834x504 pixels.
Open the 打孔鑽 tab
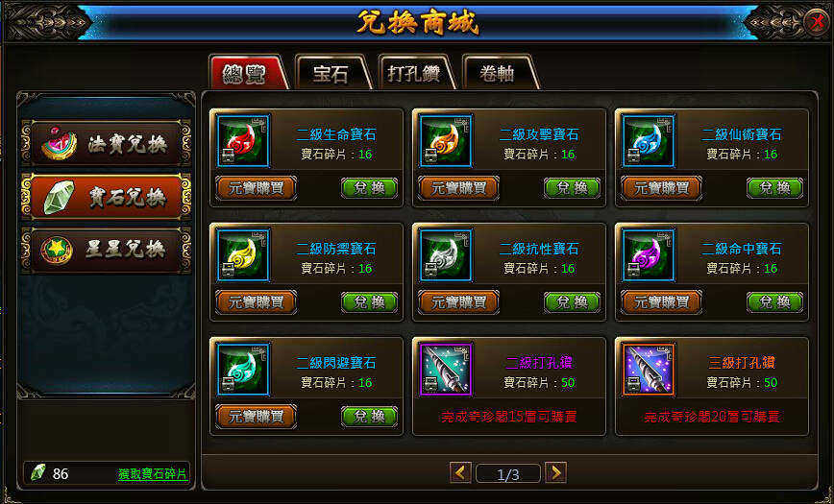[415, 73]
